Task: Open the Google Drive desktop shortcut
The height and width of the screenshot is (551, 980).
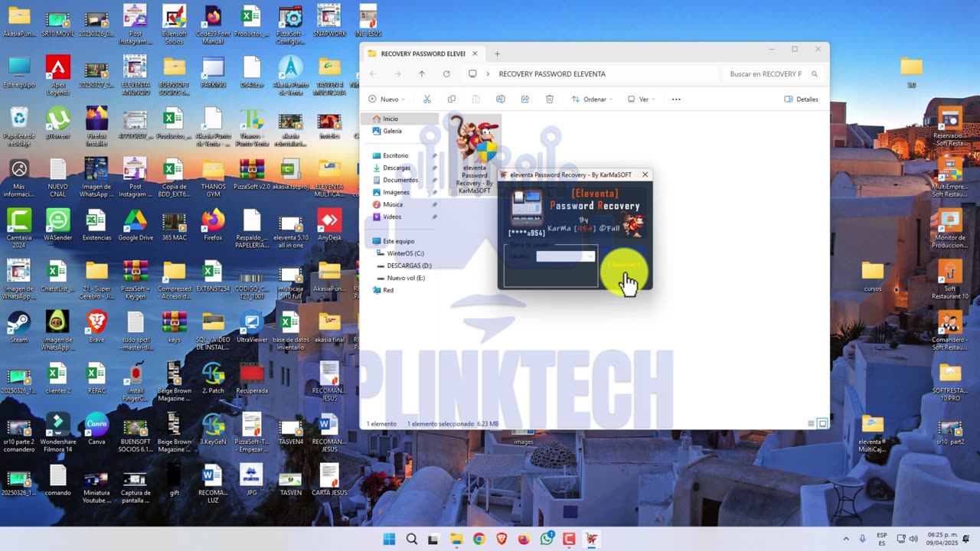Action: pyautogui.click(x=136, y=225)
